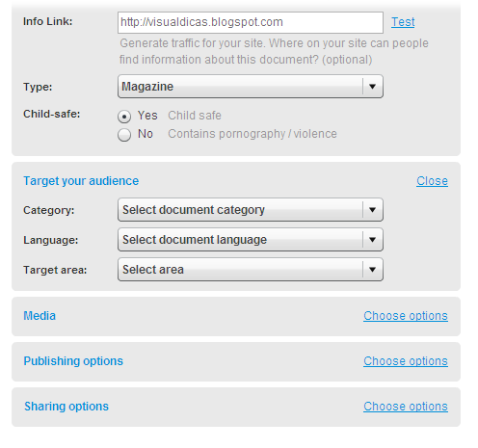Open the Select document language dropdown
The height and width of the screenshot is (448, 478).
[251, 240]
